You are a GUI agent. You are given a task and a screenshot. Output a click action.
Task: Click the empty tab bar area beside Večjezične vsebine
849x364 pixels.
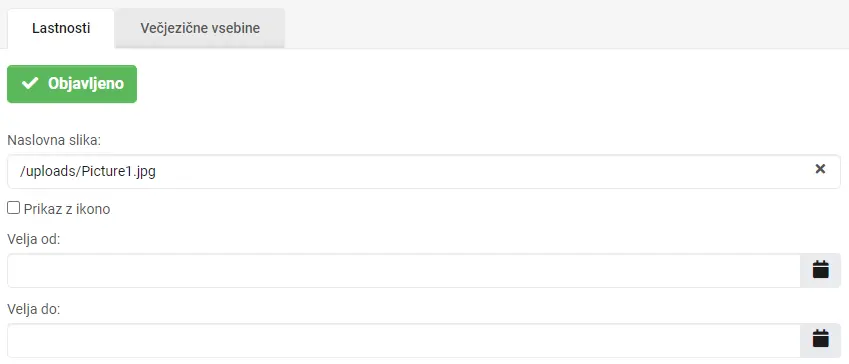pos(566,24)
